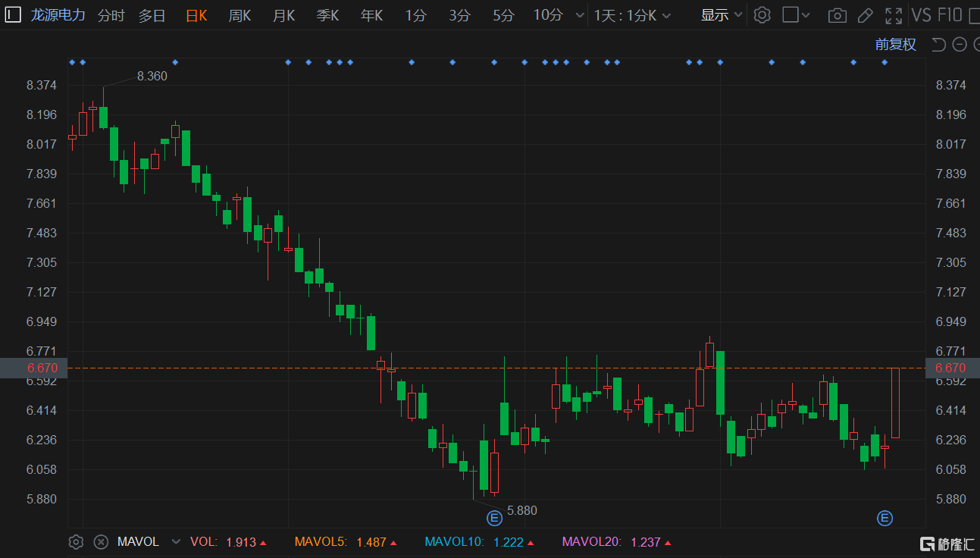The image size is (980, 558).
Task: Expand the MAVOL indicator selector
Action: [x=177, y=542]
